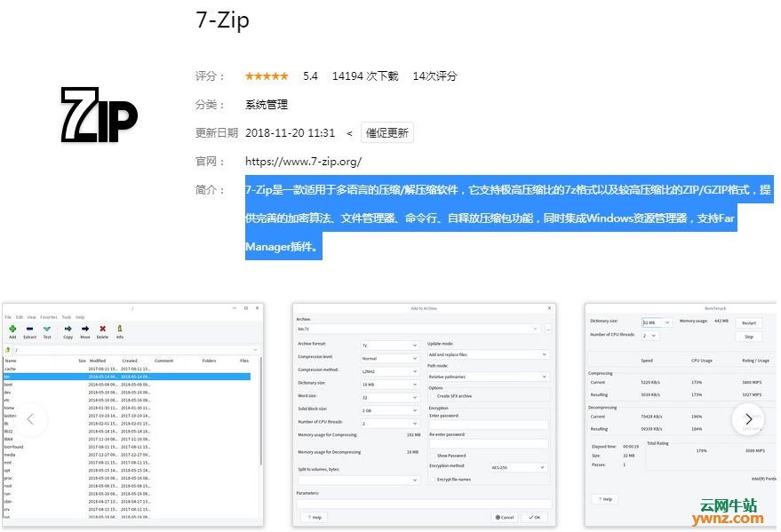
Task: Open the Compression method LZMA2 dropdown
Action: 390,371
